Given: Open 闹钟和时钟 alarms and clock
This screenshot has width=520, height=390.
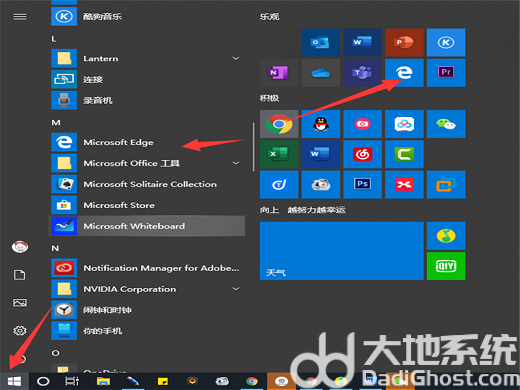Looking at the screenshot, I should tap(147, 310).
